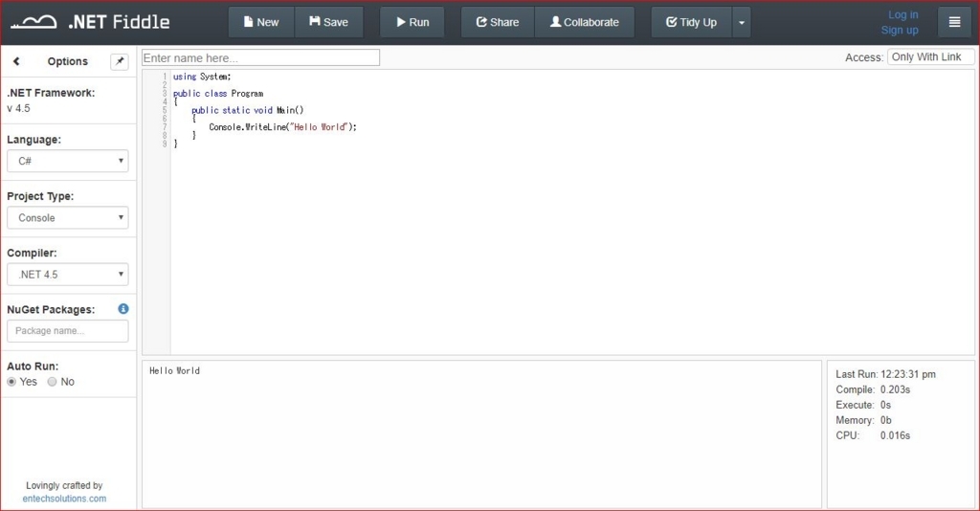Run the code

(412, 22)
